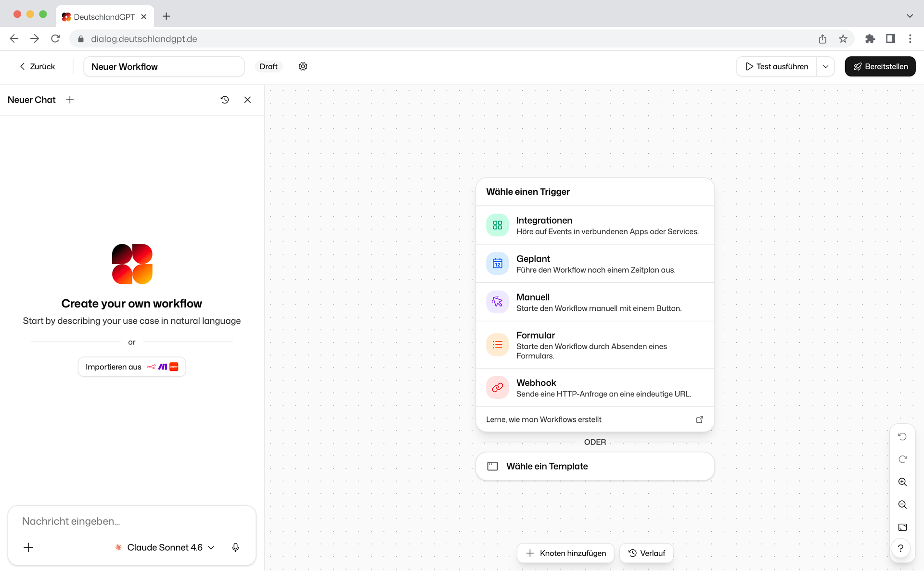Close the Neuer Chat panel
The width and height of the screenshot is (924, 571).
[247, 100]
